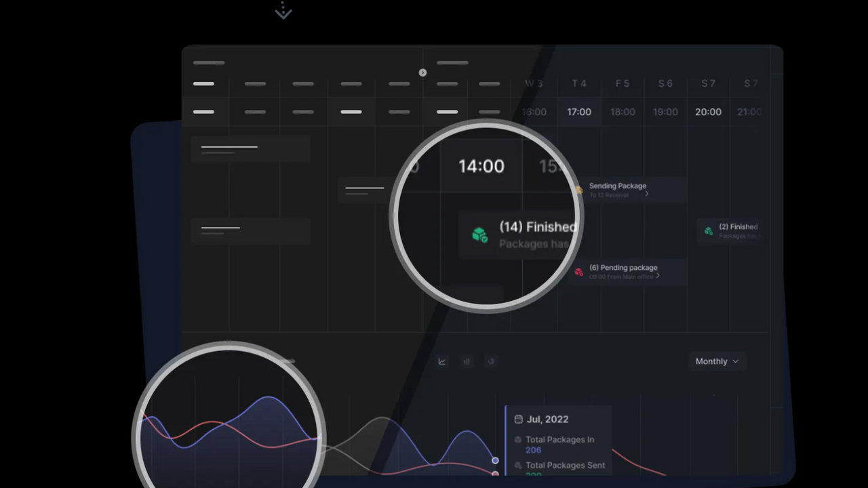Click the green package icon beside (14) Finished

(479, 235)
